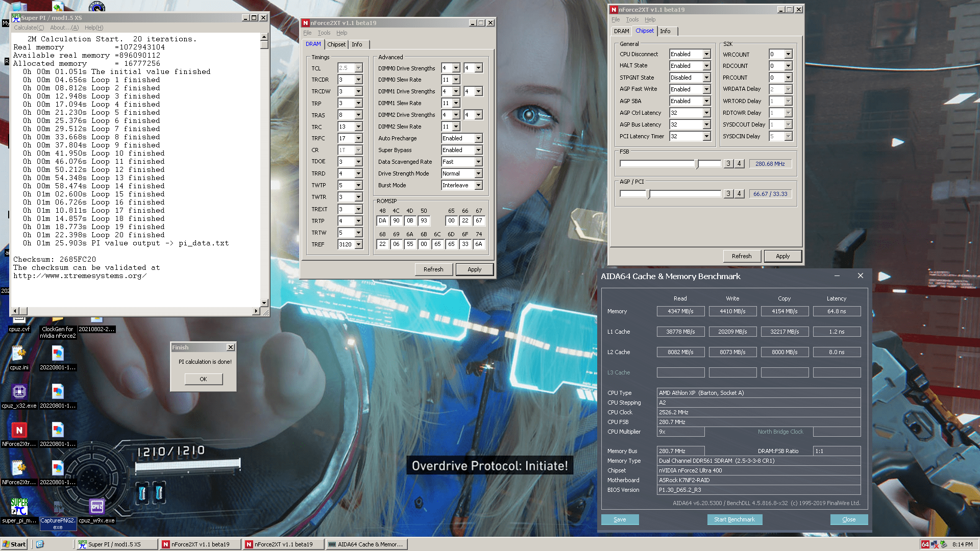The image size is (980, 551).
Task: Switch to DRAM tab in Chipset window
Action: [x=621, y=31]
